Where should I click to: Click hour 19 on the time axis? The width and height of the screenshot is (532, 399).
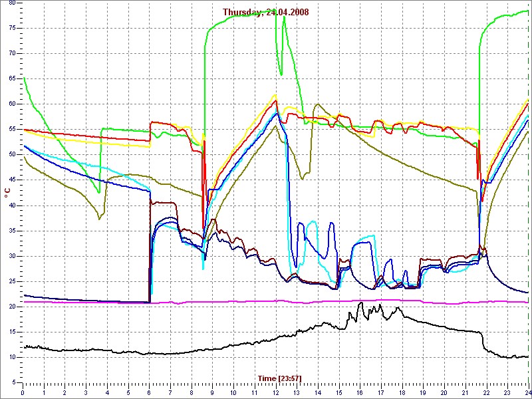pos(423,394)
